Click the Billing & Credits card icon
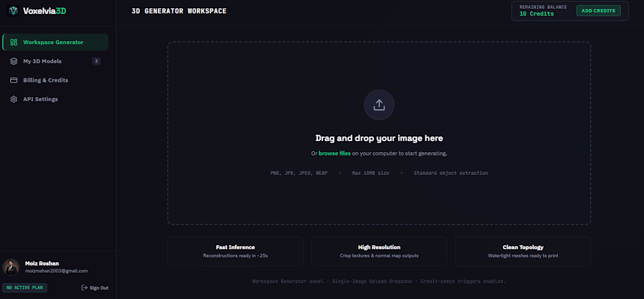 (x=13, y=80)
